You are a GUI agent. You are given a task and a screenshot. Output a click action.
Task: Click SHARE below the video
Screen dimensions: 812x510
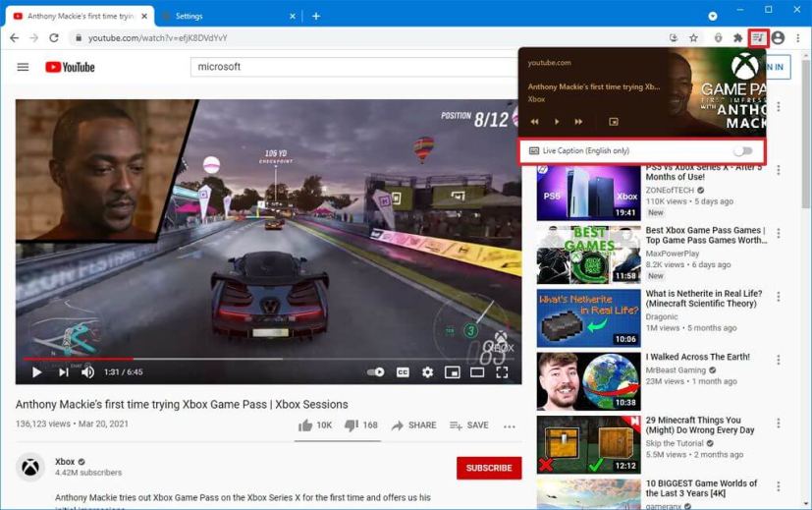pyautogui.click(x=413, y=425)
